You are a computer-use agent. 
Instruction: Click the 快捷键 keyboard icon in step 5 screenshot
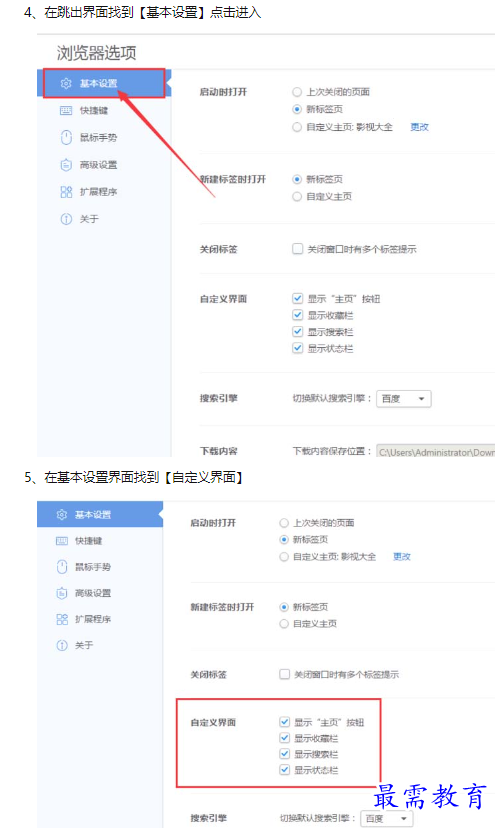tap(62, 541)
